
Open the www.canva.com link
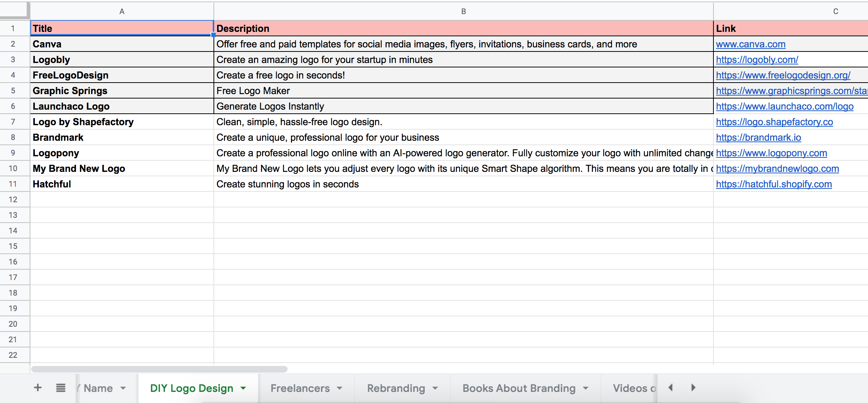751,44
